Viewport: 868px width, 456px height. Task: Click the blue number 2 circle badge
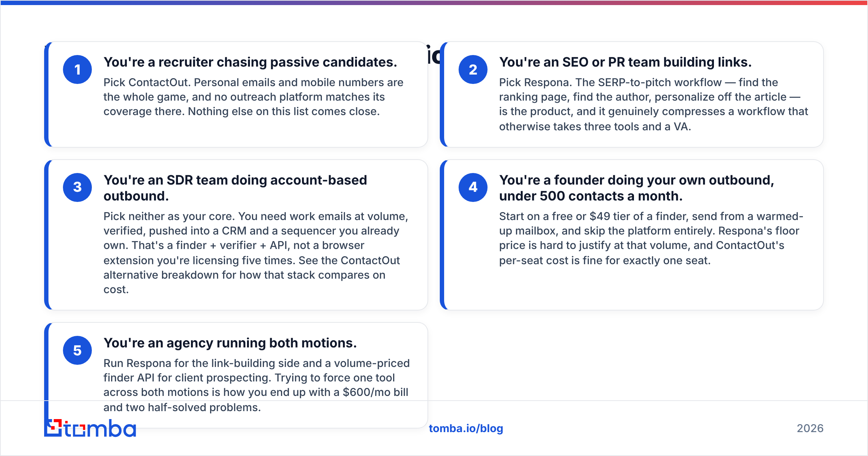[x=473, y=69]
